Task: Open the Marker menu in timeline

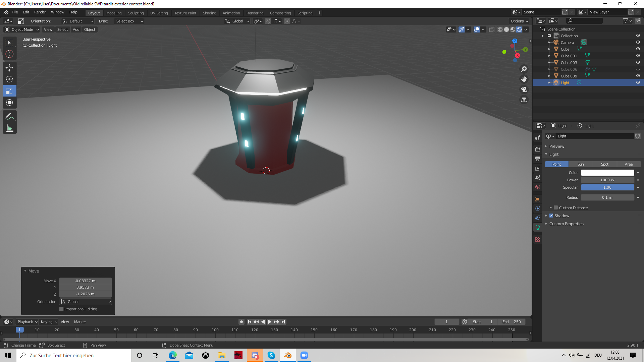Action: (x=80, y=322)
